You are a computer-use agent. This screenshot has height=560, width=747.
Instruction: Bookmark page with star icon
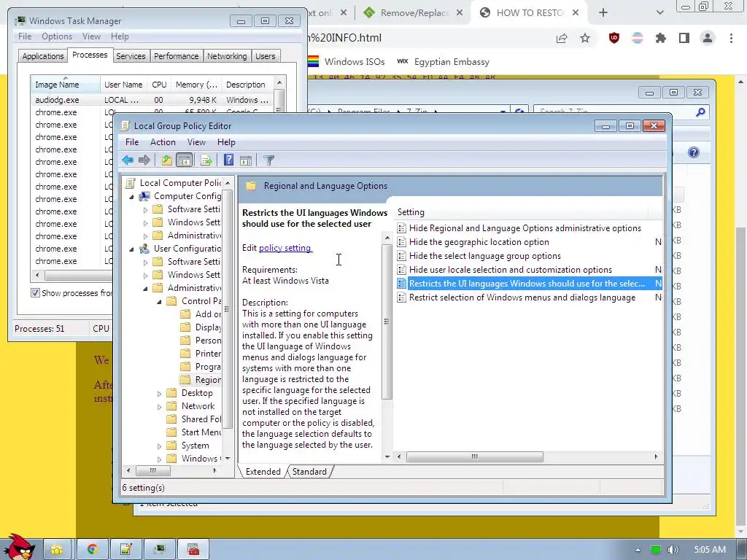(x=585, y=38)
